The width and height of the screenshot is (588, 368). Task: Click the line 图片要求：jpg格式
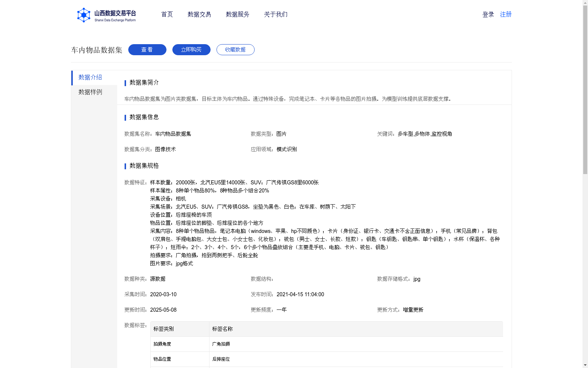pyautogui.click(x=172, y=263)
